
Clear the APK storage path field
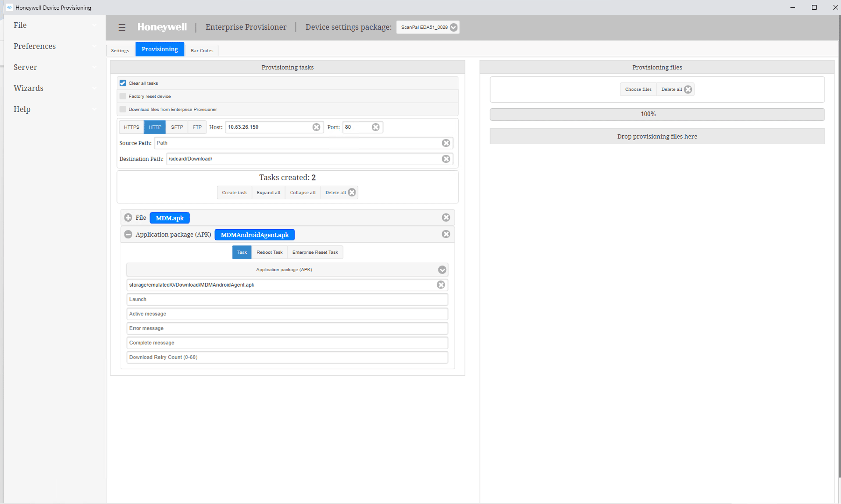tap(441, 285)
